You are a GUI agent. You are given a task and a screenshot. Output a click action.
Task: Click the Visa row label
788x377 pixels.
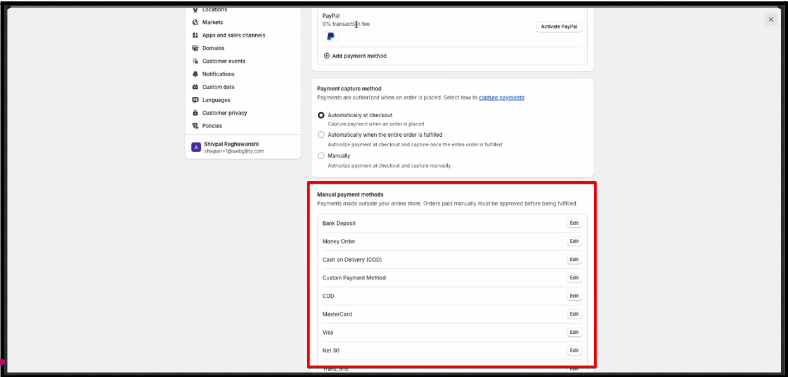point(328,332)
